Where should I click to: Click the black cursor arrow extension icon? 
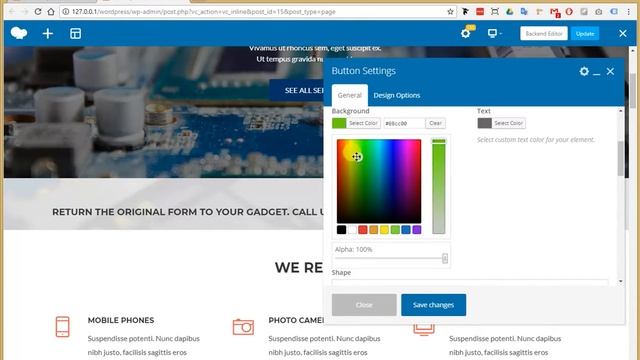(465, 11)
